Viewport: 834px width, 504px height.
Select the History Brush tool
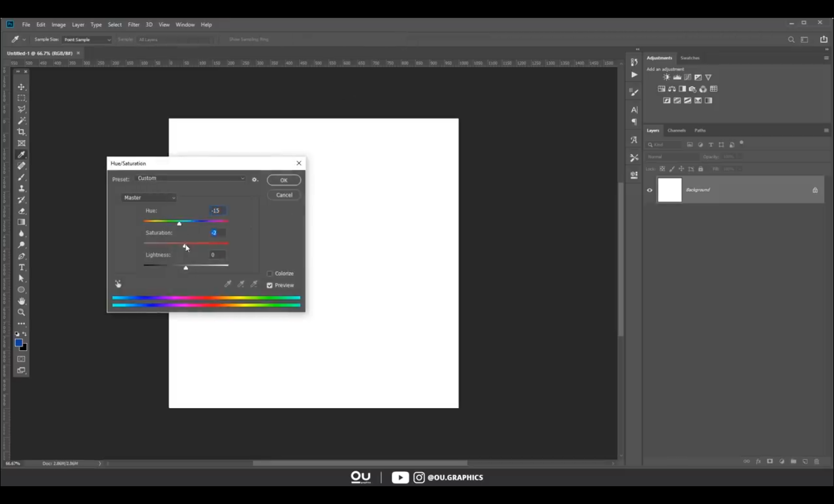(21, 200)
